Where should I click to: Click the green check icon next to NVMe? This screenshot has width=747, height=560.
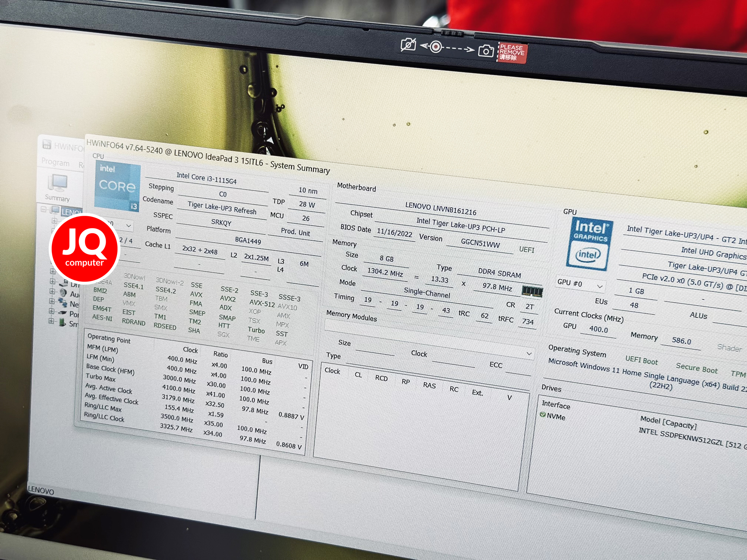point(543,414)
